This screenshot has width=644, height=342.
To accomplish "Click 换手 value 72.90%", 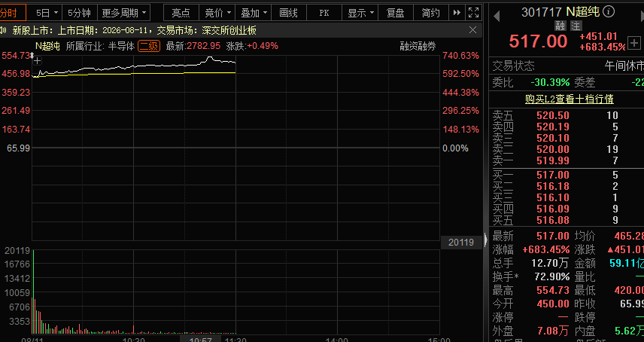I will [x=552, y=276].
